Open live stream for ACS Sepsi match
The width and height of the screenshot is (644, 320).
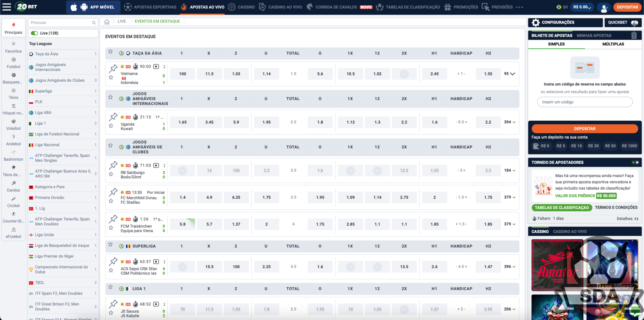click(x=156, y=262)
